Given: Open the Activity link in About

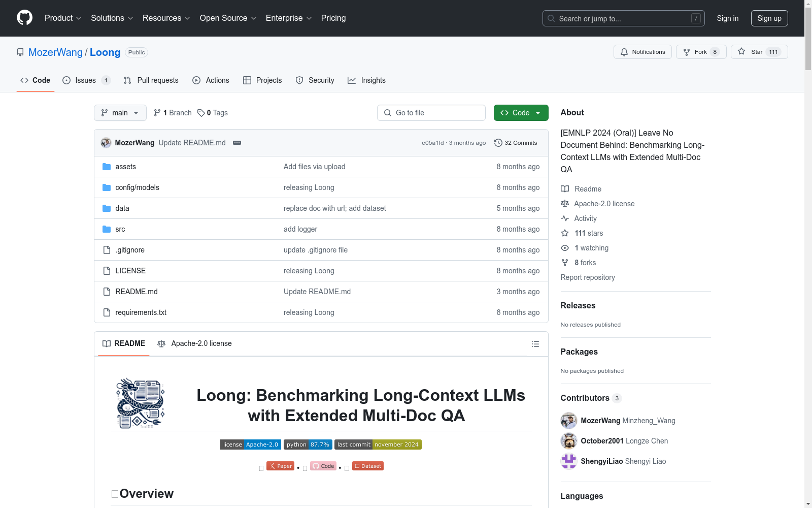Looking at the screenshot, I should 585,218.
